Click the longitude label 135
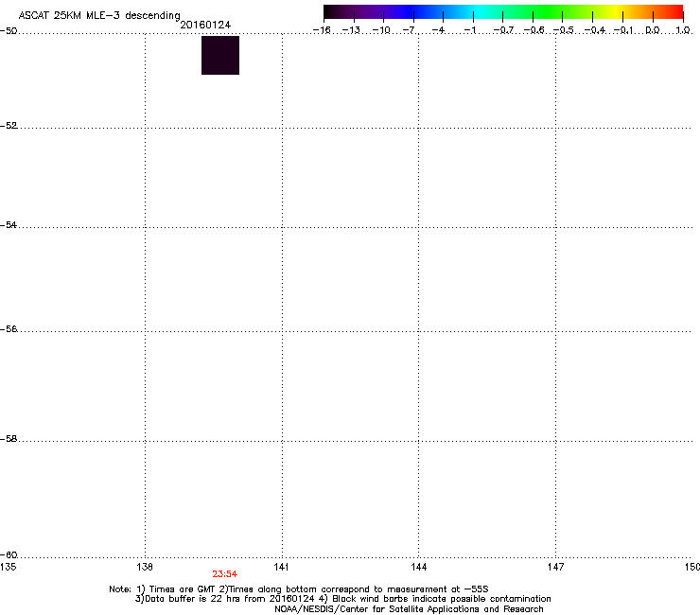700x615 pixels. tap(8, 567)
